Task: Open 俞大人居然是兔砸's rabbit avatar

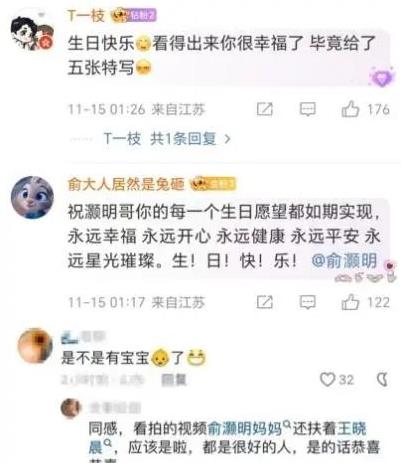Action: (32, 197)
